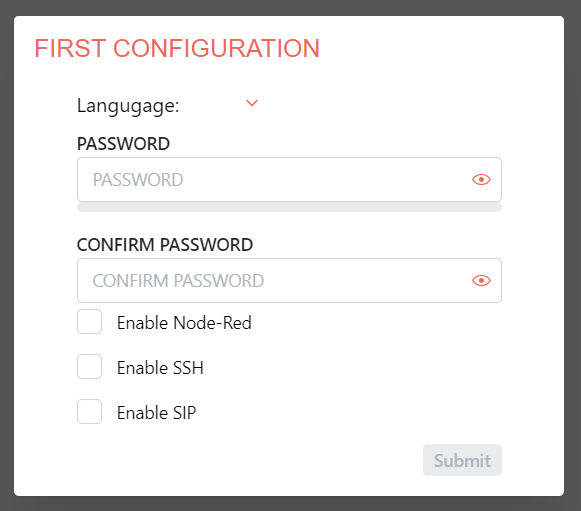Image resolution: width=581 pixels, height=511 pixels.
Task: Click the PASSWORD label above the field
Action: 123,144
